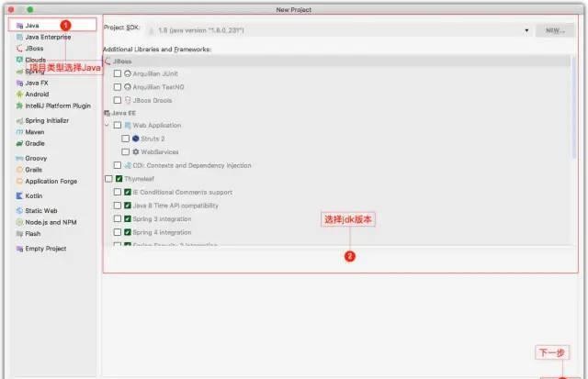588x379 pixels.
Task: Click the Arquillian JUnit icon
Action: click(128, 73)
